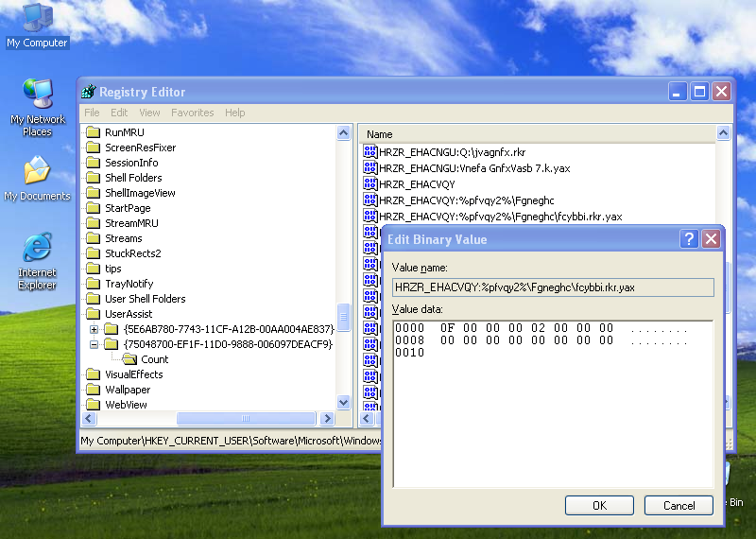Close the Edit Binary Value dialog

[712, 239]
